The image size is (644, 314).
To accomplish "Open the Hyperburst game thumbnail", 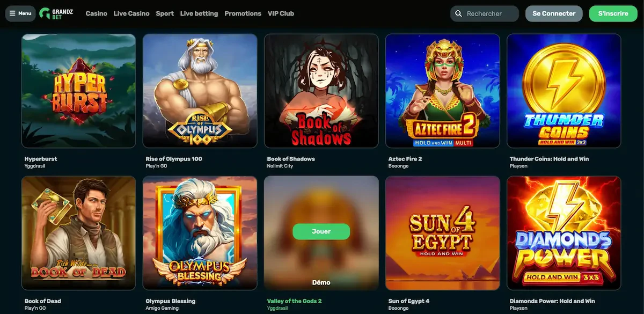I will pyautogui.click(x=79, y=91).
